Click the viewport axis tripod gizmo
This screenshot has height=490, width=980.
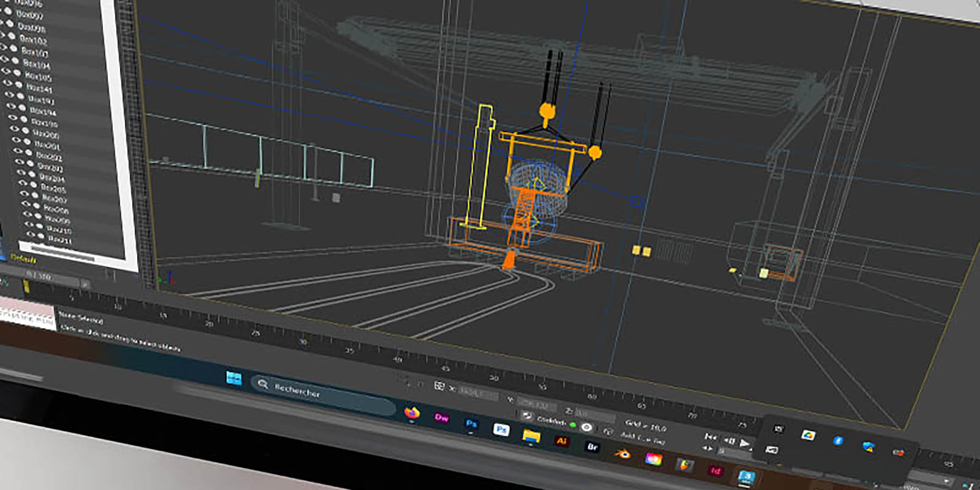167,278
